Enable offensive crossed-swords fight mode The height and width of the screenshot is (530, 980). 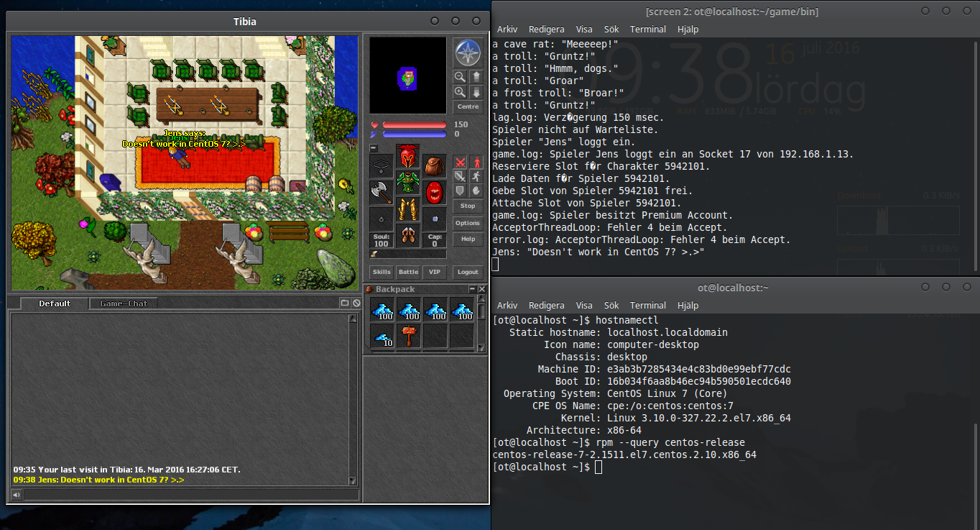point(460,162)
